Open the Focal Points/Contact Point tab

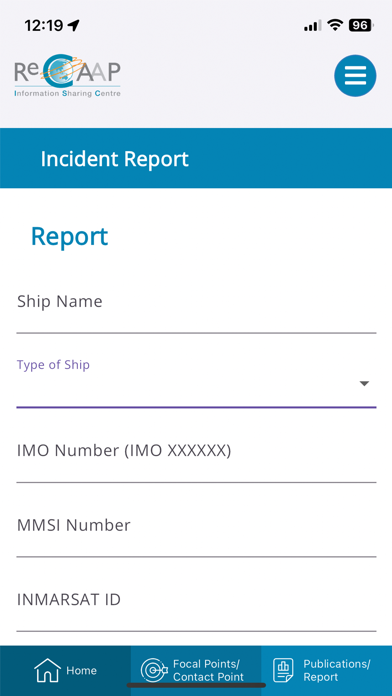[196, 671]
